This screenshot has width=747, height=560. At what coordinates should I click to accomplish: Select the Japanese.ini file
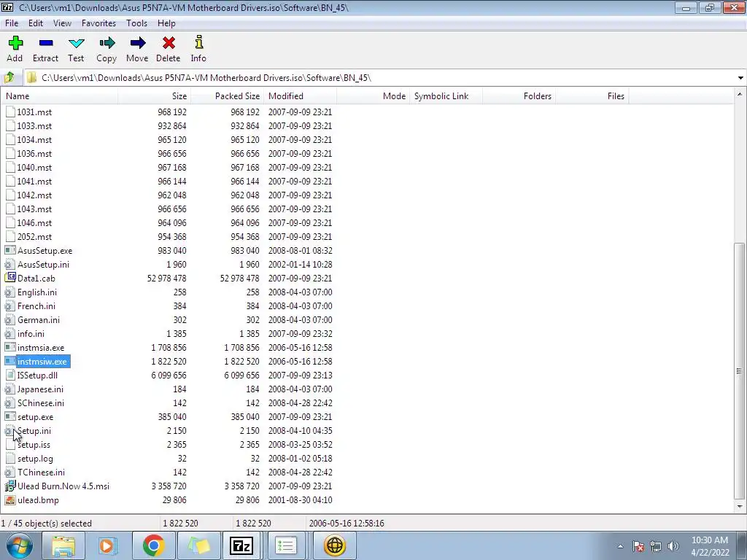(x=41, y=389)
